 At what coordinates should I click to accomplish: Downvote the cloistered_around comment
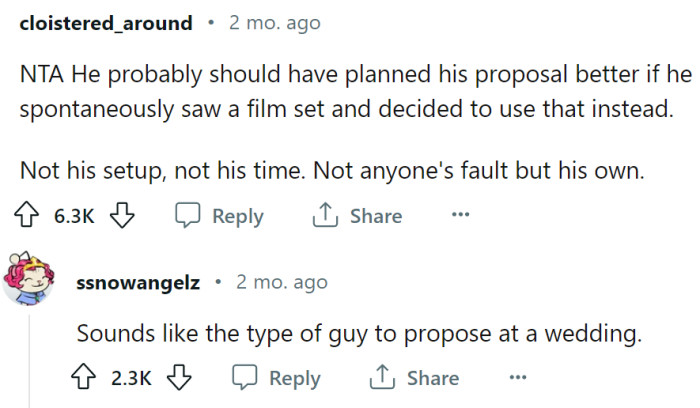pos(121,216)
